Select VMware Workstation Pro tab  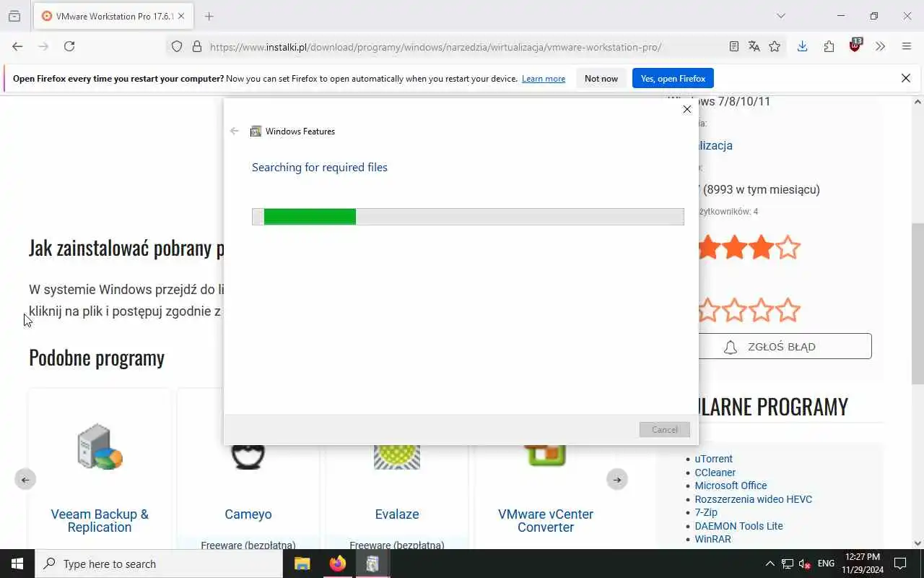tap(113, 16)
